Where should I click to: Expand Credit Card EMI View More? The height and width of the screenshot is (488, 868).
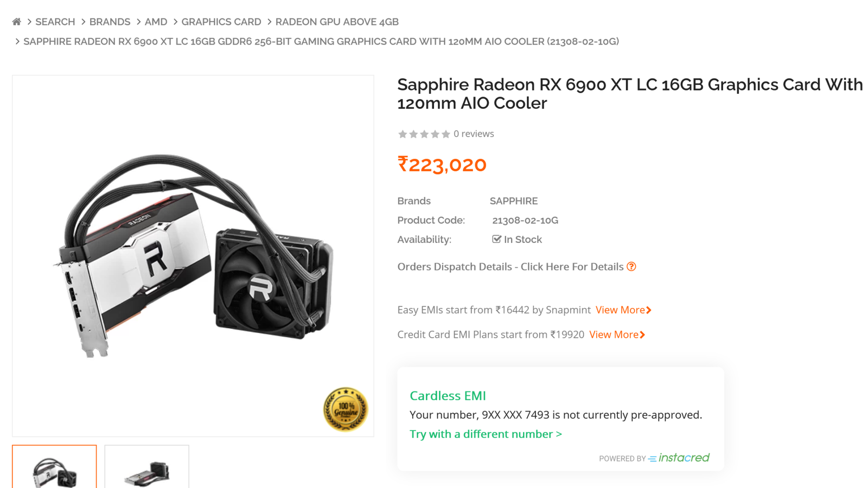click(617, 335)
